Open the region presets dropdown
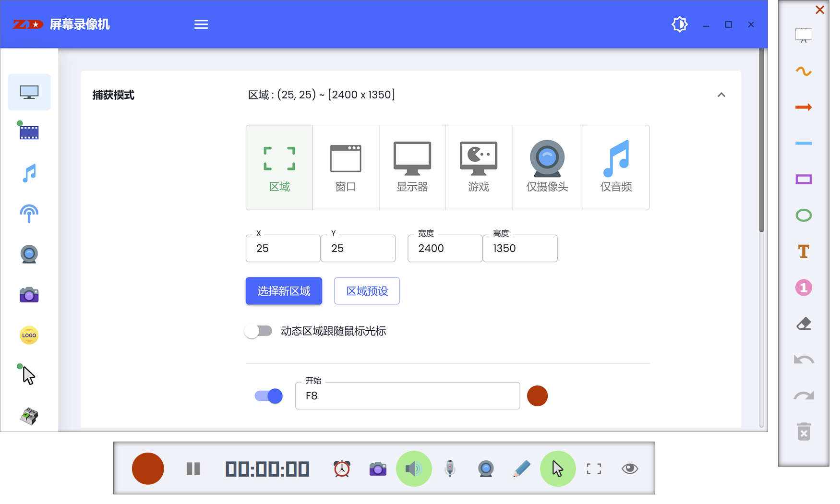 367,291
